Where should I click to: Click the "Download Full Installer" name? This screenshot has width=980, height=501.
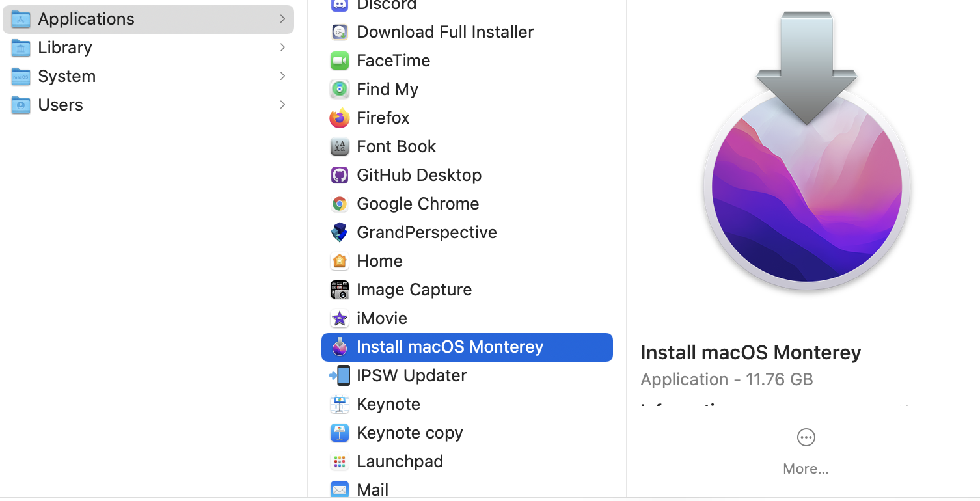click(x=445, y=32)
